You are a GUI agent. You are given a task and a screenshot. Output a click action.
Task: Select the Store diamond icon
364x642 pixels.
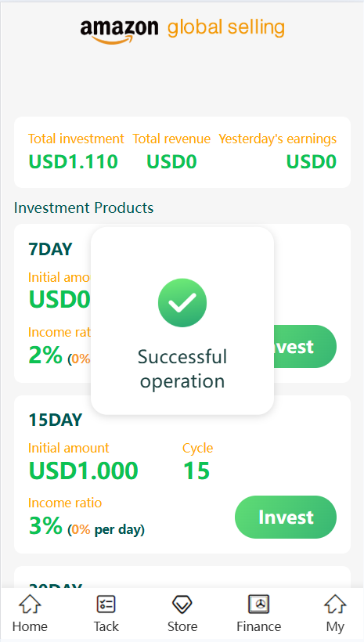pyautogui.click(x=182, y=604)
